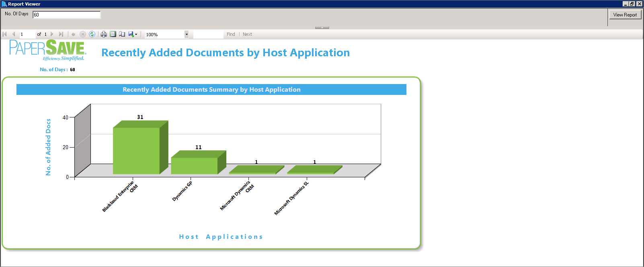The height and width of the screenshot is (267, 644).
Task: Click the '31' data label
Action: pyautogui.click(x=140, y=117)
